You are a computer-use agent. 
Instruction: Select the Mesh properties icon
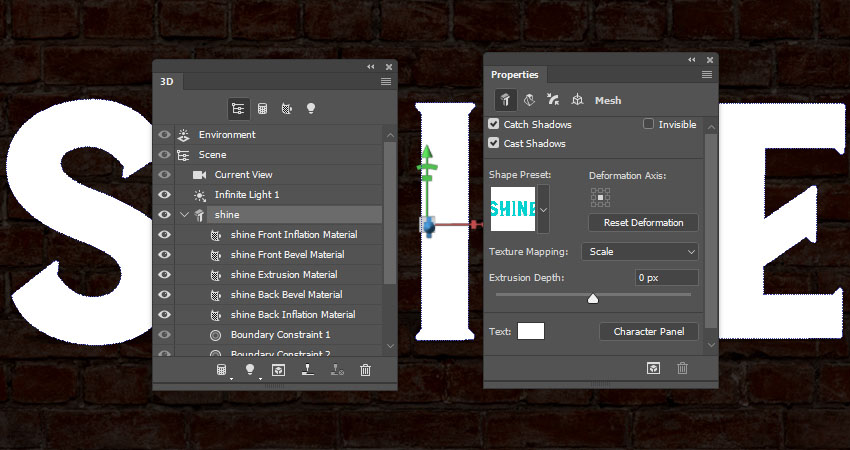coord(505,100)
